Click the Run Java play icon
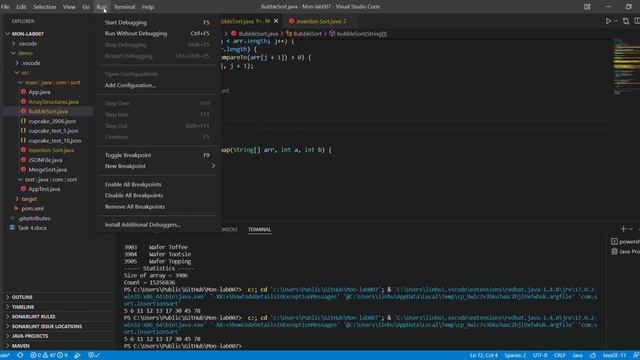 tap(608, 21)
